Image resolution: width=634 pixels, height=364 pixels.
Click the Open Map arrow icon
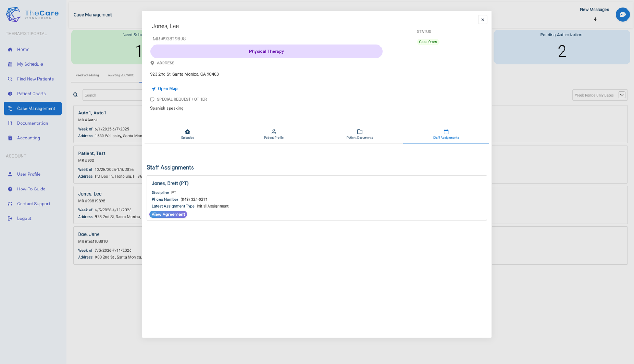click(154, 89)
